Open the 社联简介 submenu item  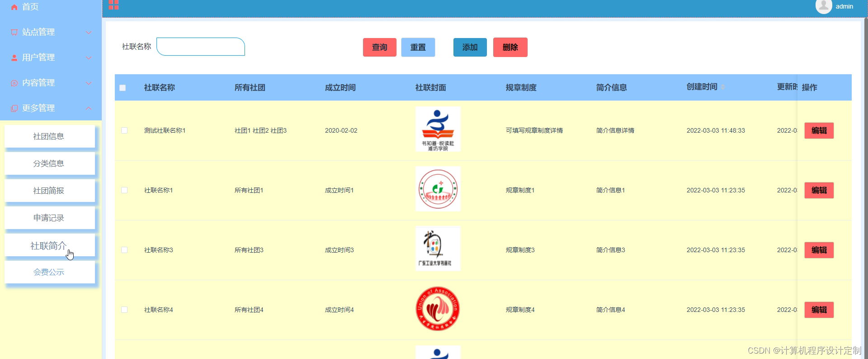pos(50,245)
